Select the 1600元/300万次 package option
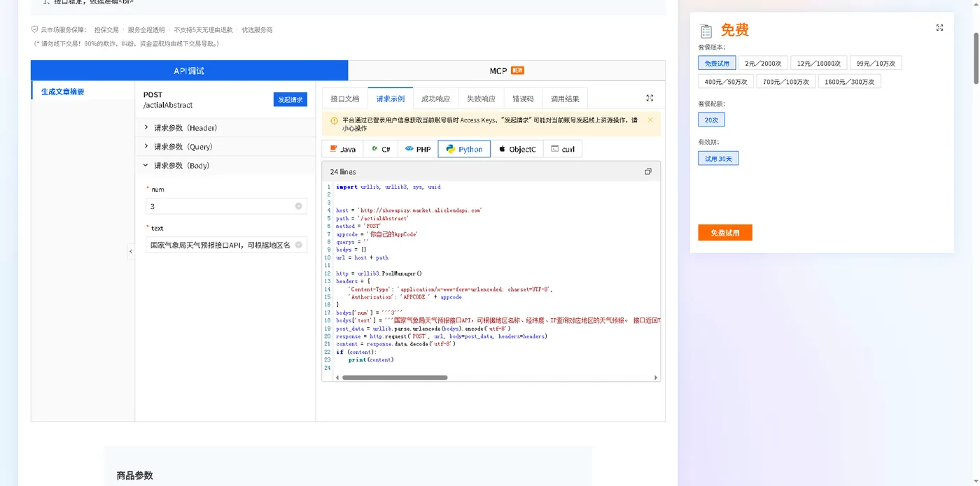 click(x=848, y=81)
